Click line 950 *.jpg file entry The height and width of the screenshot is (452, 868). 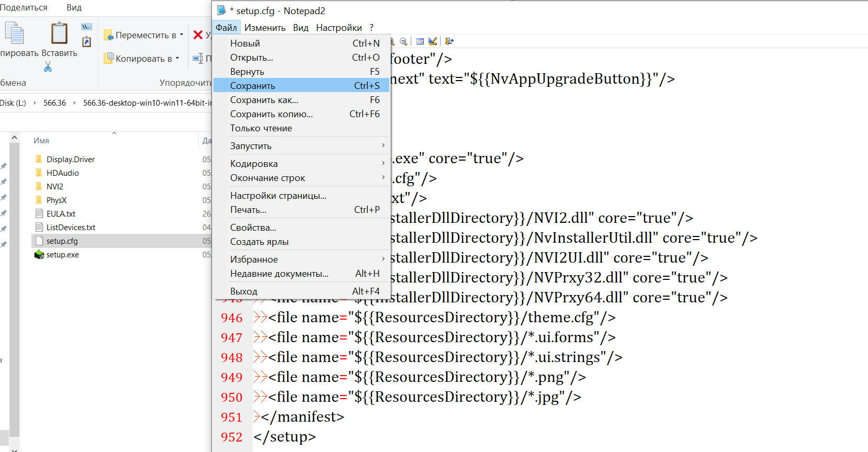(425, 397)
